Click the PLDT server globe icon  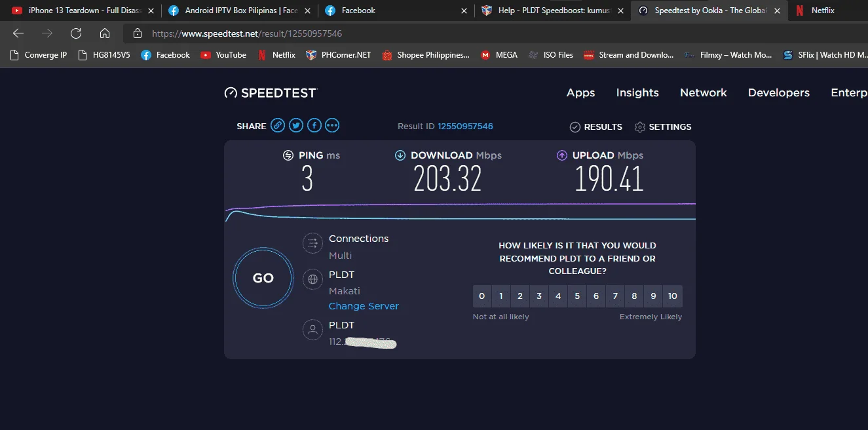pyautogui.click(x=312, y=279)
